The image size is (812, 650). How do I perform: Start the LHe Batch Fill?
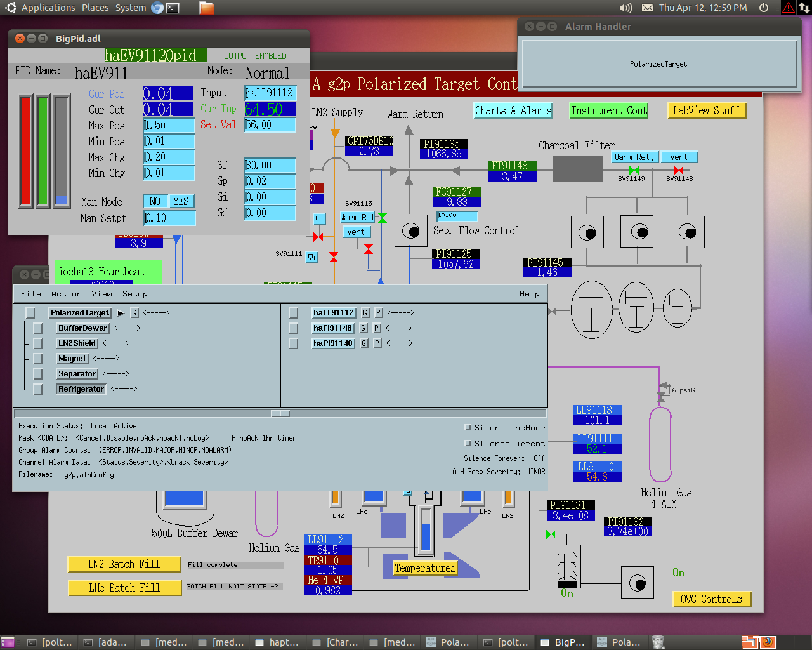[124, 588]
